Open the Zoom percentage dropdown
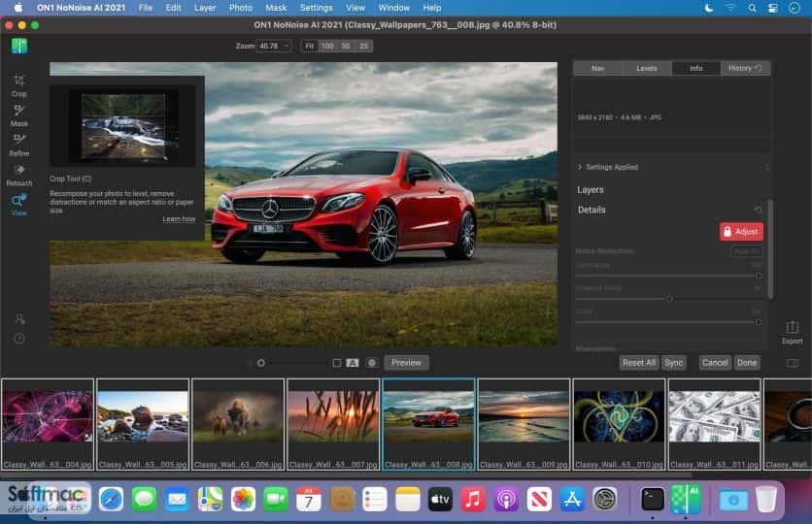 (x=274, y=46)
